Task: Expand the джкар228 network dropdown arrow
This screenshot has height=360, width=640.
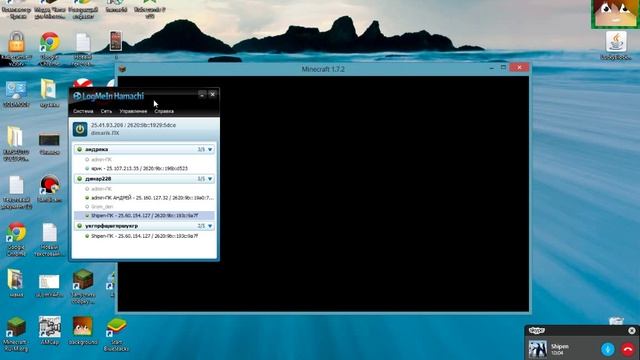Action: 210,179
